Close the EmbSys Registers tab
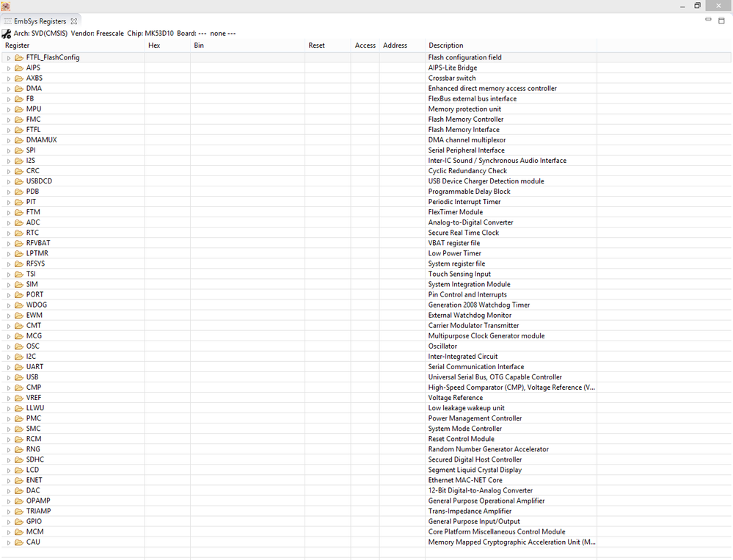 coord(74,21)
